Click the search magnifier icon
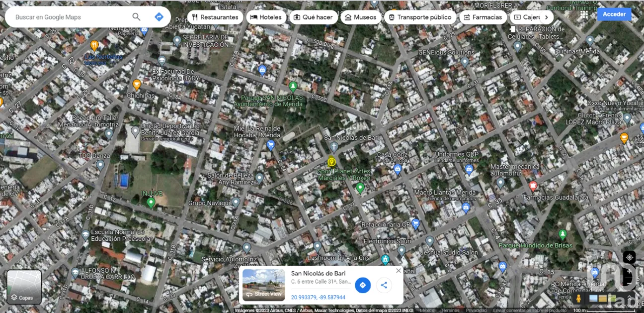 tap(136, 17)
